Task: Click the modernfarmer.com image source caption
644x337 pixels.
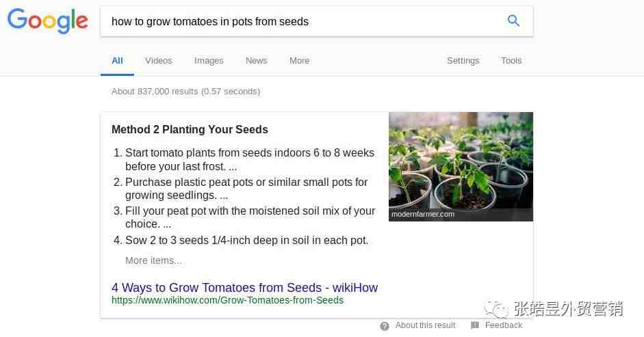Action: point(423,214)
